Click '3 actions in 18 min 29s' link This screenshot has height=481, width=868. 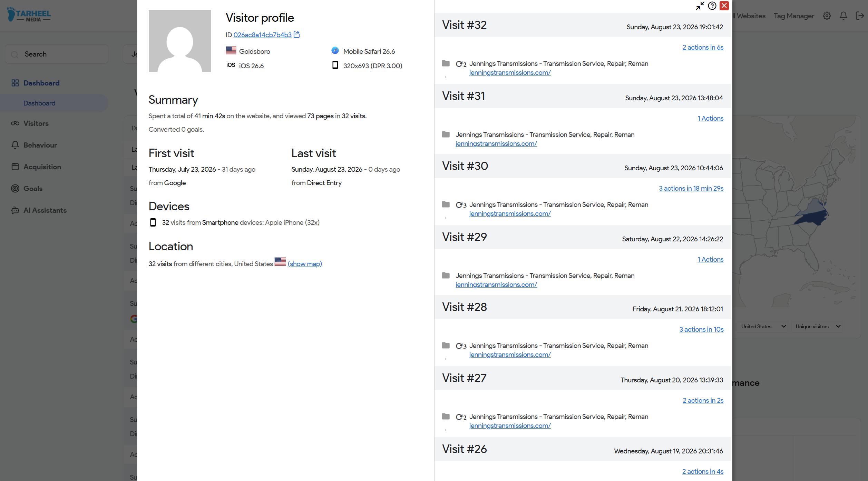pos(691,188)
